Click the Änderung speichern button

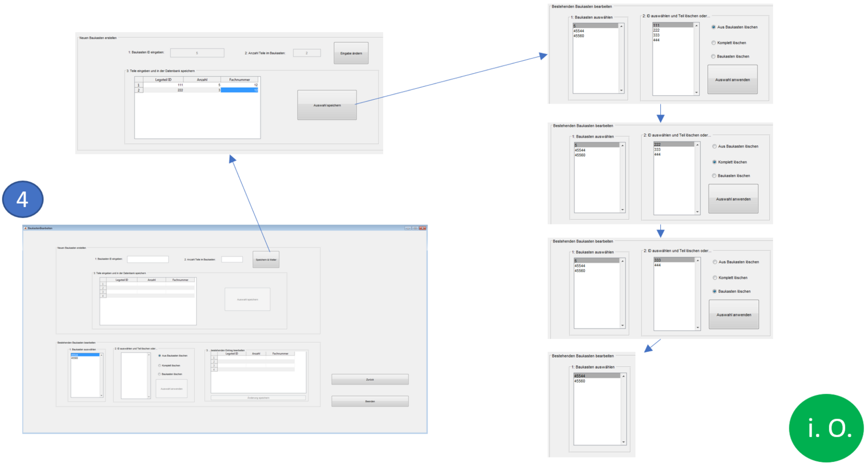tap(258, 398)
